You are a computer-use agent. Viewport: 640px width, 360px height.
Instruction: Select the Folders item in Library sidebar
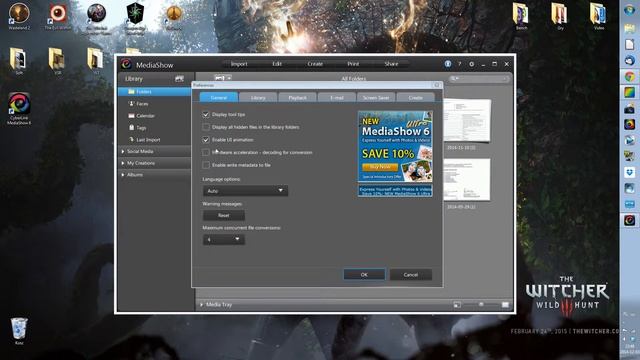pyautogui.click(x=154, y=92)
